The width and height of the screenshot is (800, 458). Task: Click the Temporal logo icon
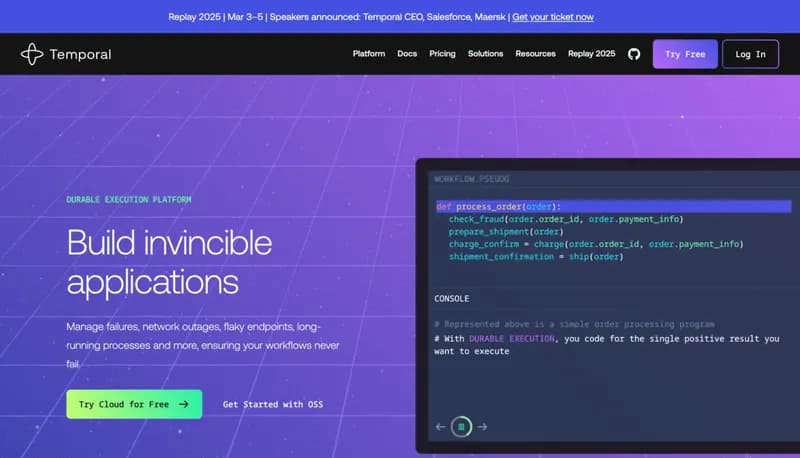[32, 54]
